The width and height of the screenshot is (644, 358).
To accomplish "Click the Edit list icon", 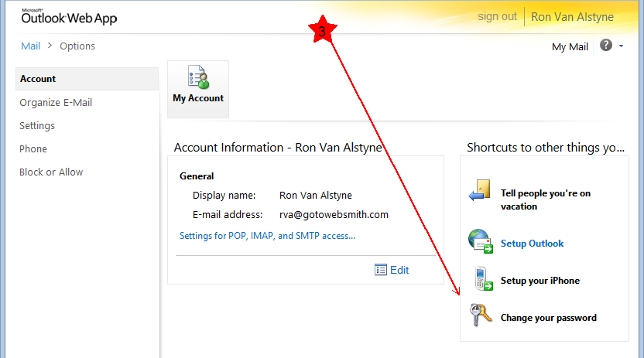I will point(380,270).
